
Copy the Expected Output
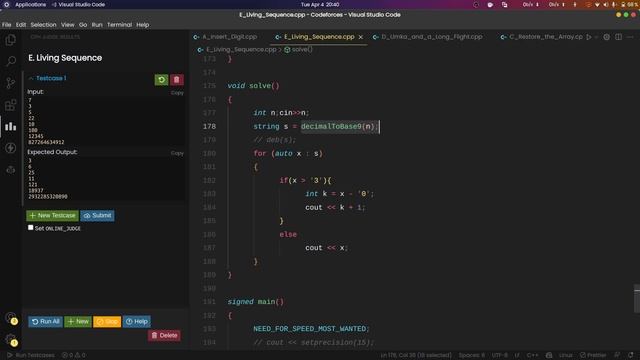coord(177,153)
